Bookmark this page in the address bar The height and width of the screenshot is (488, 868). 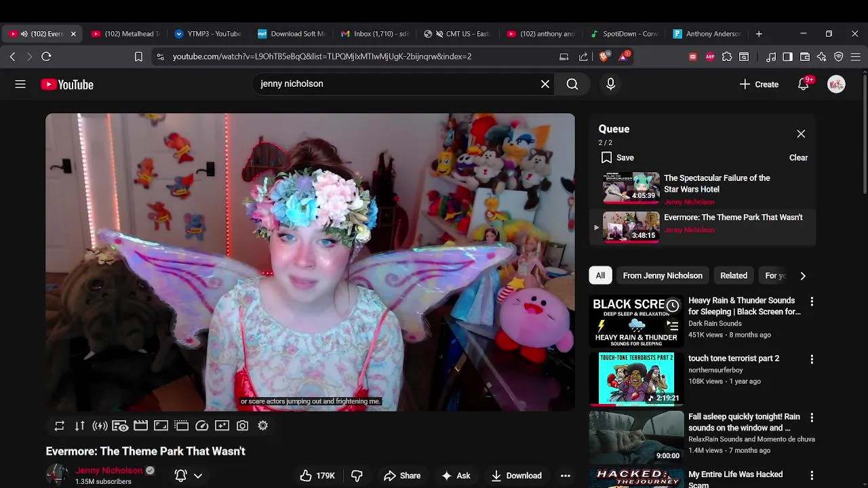tap(138, 57)
